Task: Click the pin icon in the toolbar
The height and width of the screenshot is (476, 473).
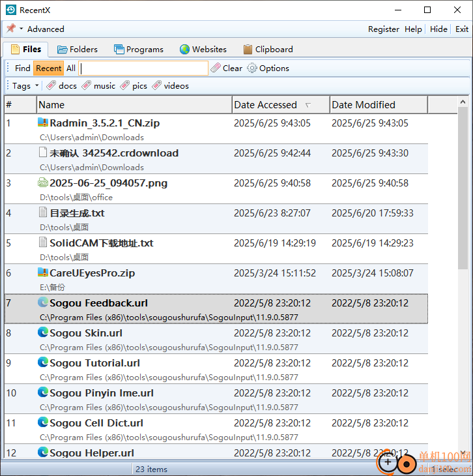Action: point(11,29)
